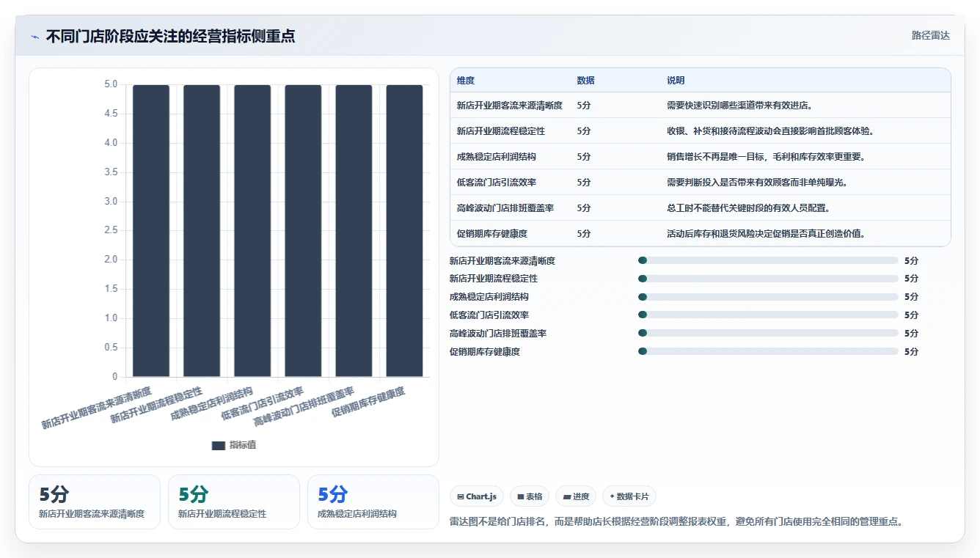Image resolution: width=980 pixels, height=558 pixels.
Task: Click the description 需要快速识别哪些渠道带来有效进店
Action: (x=739, y=106)
